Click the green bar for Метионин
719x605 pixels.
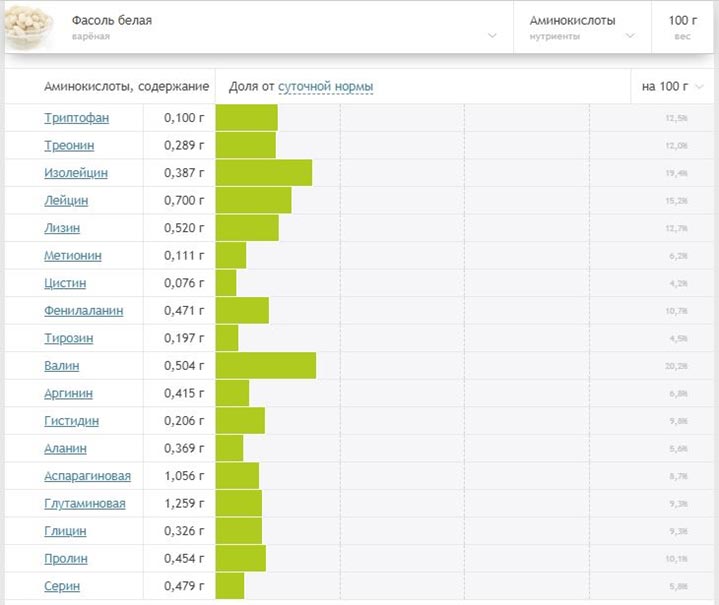pos(231,255)
